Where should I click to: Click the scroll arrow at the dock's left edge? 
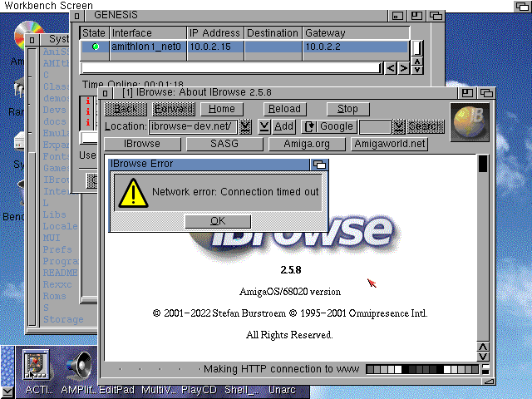coord(7,392)
